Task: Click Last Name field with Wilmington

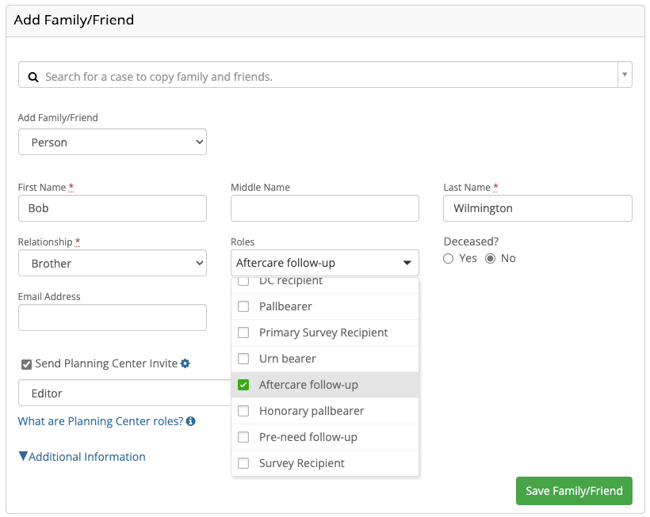Action: pos(538,208)
